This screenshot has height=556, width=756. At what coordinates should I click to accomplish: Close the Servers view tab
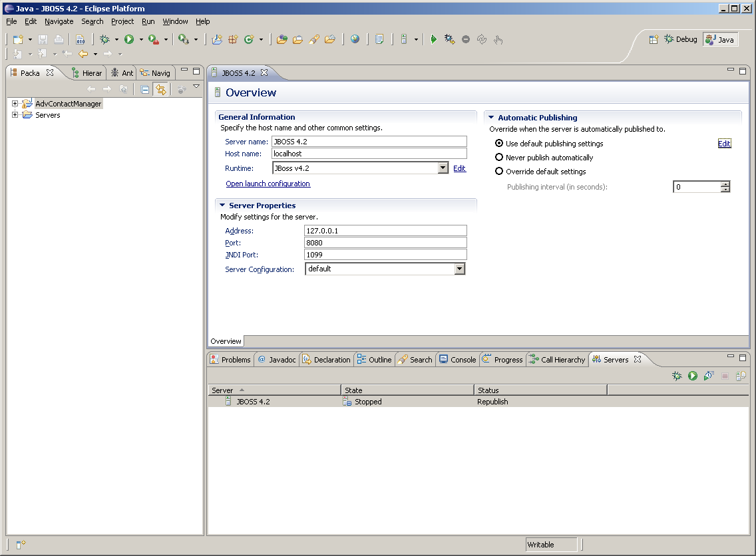click(x=638, y=359)
